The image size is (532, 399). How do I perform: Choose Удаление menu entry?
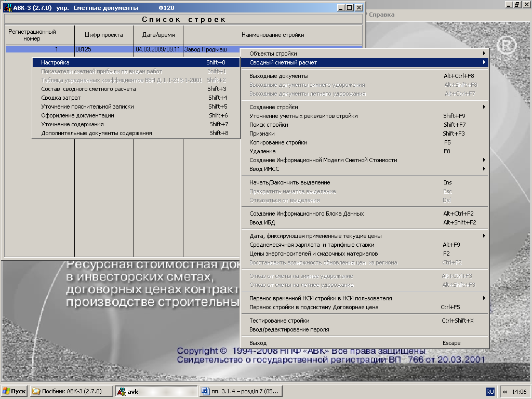tap(365, 151)
